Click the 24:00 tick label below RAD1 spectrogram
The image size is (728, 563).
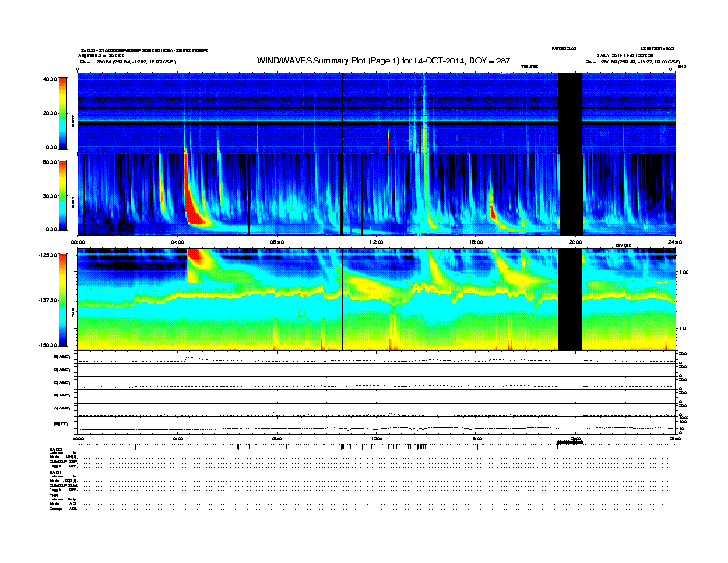(x=675, y=242)
